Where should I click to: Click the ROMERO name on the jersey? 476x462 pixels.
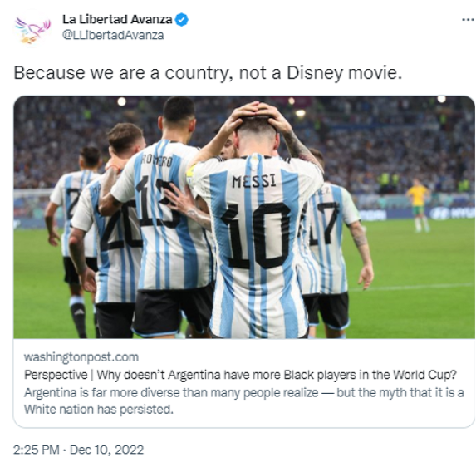[158, 160]
